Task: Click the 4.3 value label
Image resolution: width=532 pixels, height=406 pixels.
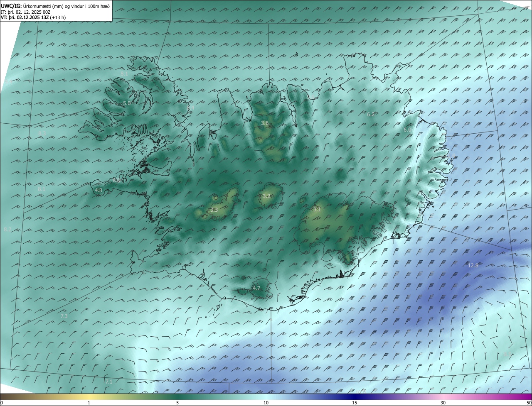Action: point(99,190)
